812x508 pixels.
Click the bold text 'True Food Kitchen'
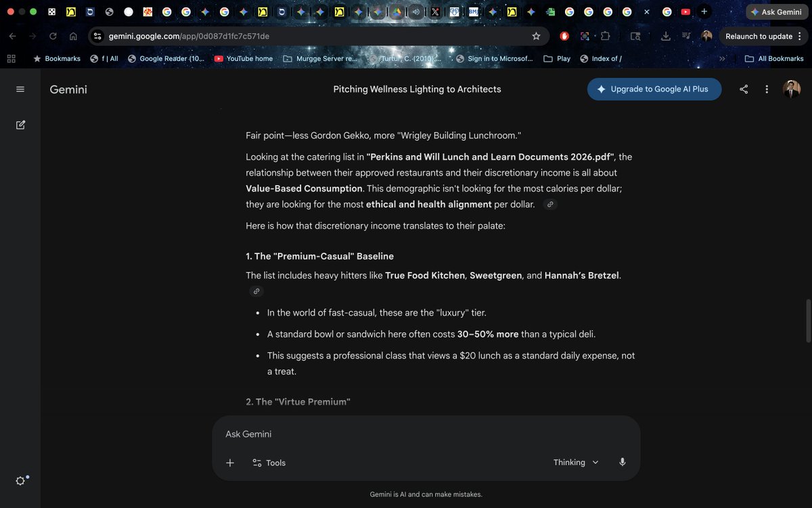pos(425,275)
